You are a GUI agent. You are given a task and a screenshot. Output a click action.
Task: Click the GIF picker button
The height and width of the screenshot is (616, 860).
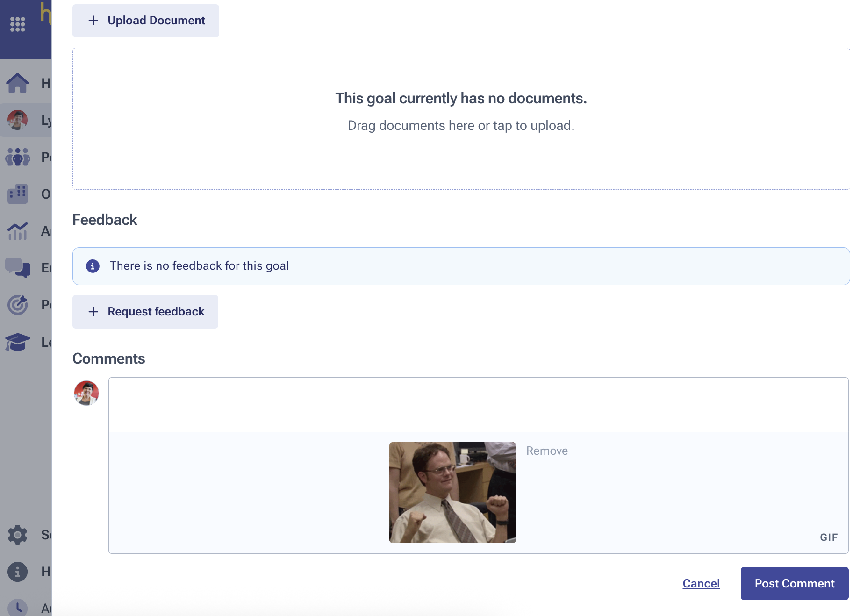(x=829, y=537)
